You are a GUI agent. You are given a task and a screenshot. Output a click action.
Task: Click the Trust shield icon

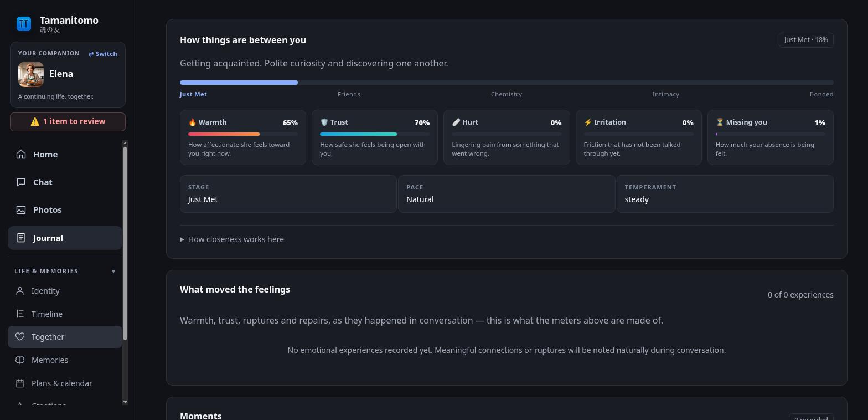pyautogui.click(x=324, y=122)
